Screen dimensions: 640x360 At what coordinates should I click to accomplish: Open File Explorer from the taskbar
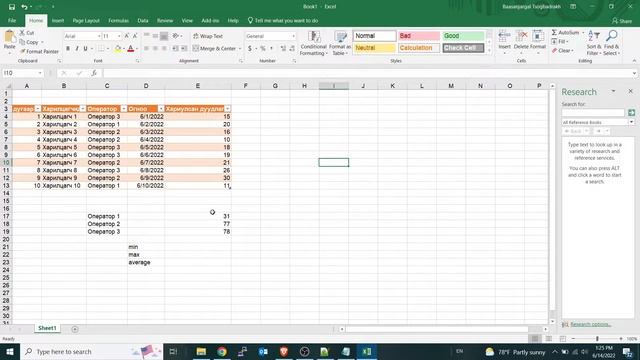(201, 351)
